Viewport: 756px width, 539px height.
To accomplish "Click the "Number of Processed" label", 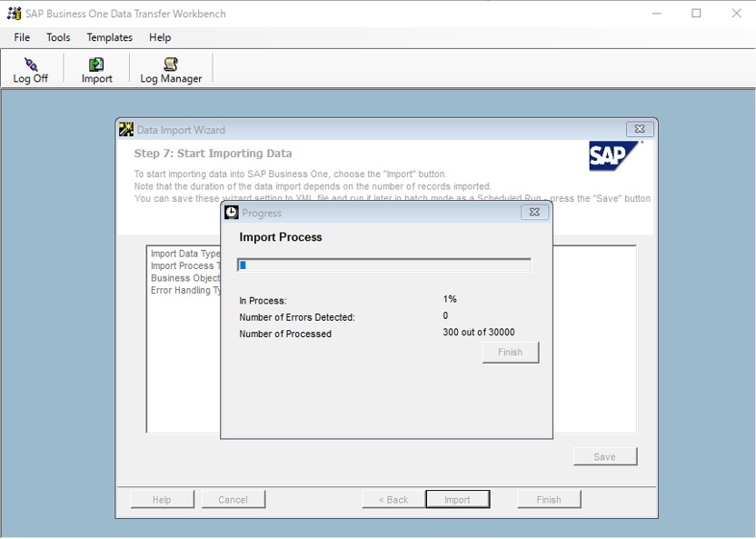I will coord(285,334).
